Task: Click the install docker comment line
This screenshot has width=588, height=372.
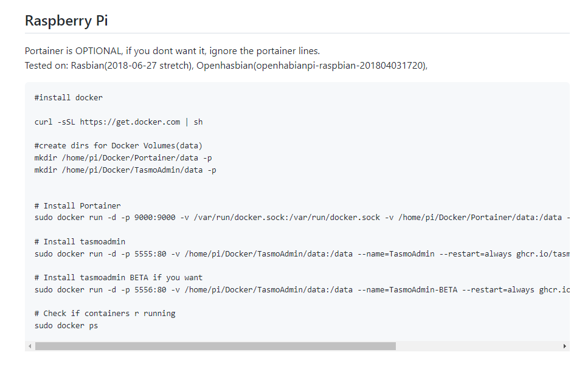Action: point(68,97)
